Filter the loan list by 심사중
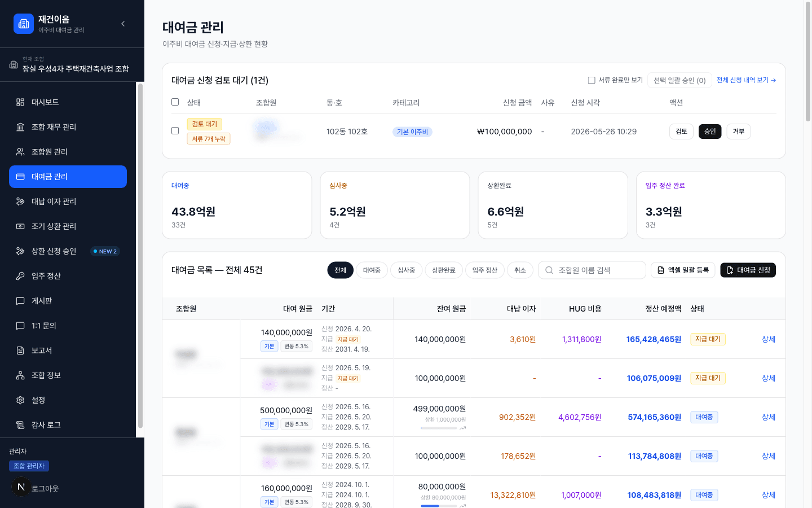This screenshot has width=812, height=508. point(406,270)
